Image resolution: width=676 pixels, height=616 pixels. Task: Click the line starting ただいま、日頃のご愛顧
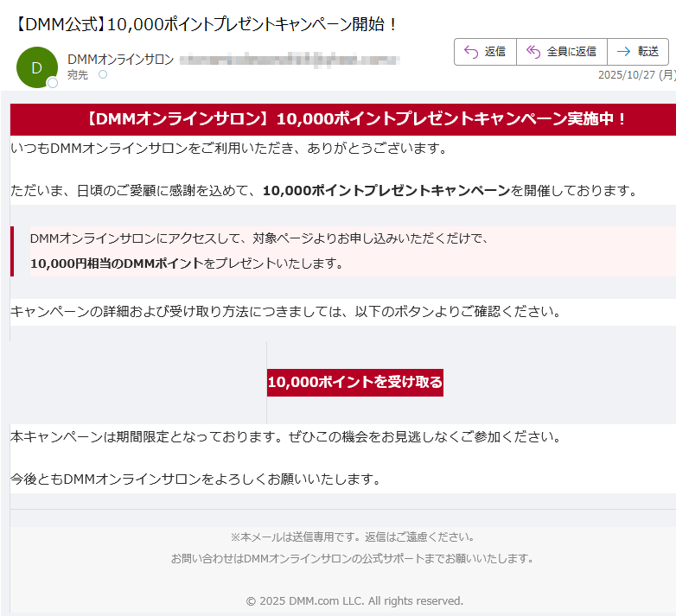coord(324,190)
